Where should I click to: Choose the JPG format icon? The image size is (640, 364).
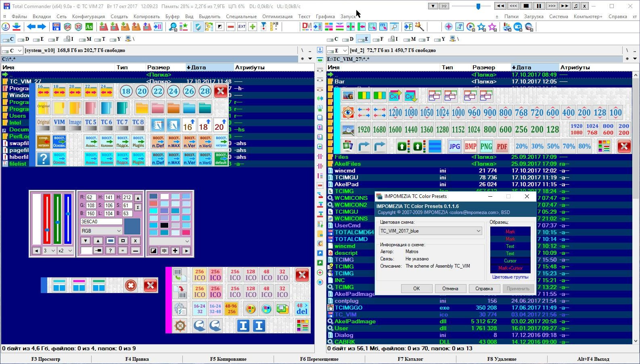(454, 146)
